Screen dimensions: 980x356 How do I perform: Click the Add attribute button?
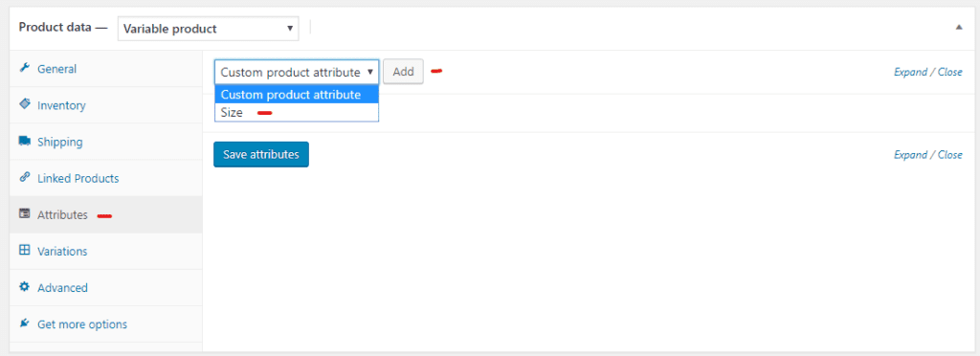(403, 72)
